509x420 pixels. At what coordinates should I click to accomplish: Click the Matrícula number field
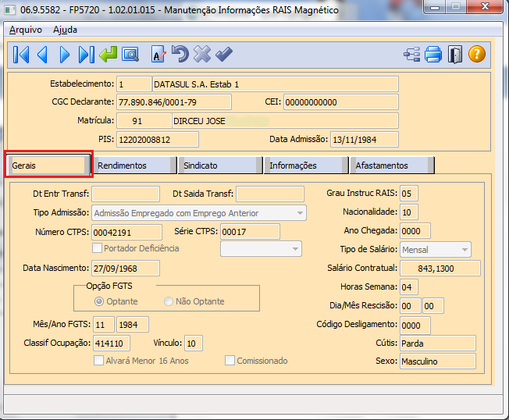[x=144, y=121]
